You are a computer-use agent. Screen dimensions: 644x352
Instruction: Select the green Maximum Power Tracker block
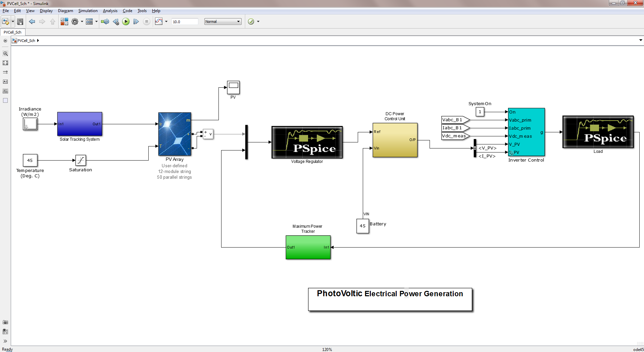click(x=308, y=247)
